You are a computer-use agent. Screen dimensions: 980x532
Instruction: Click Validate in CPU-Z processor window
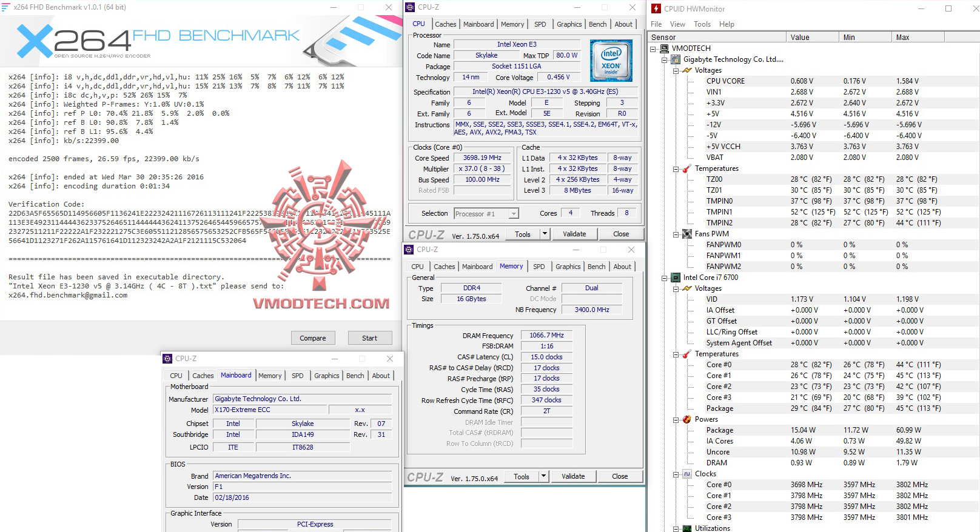[574, 234]
